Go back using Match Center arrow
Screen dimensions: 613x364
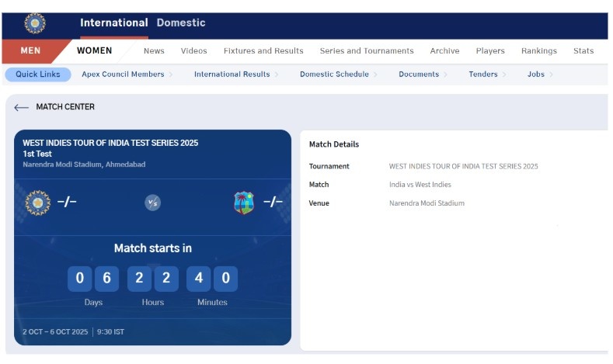tap(21, 107)
